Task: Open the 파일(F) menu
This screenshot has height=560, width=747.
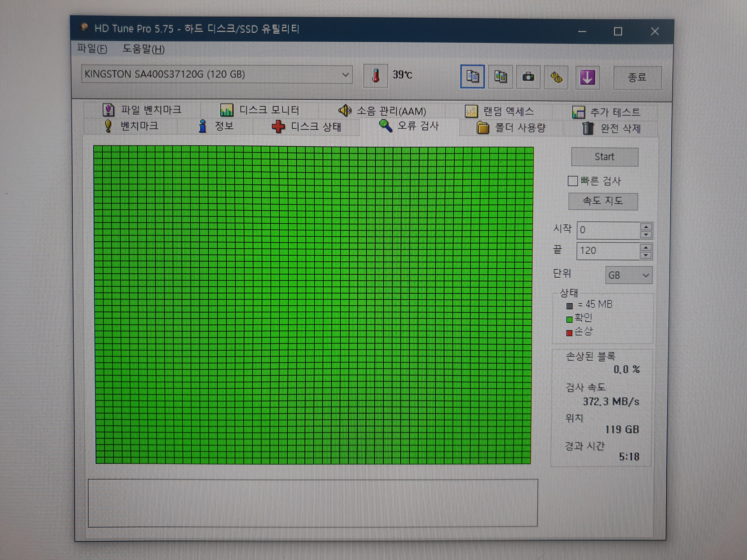Action: [92, 49]
